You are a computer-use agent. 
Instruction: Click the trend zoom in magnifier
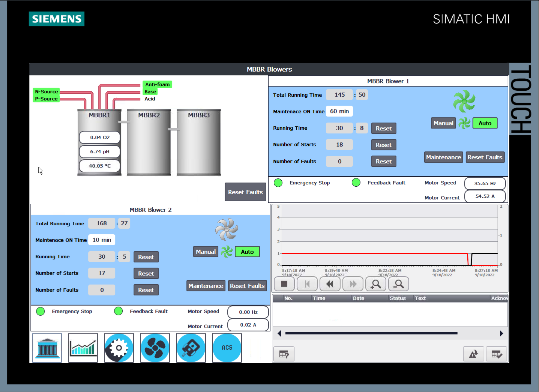point(376,284)
